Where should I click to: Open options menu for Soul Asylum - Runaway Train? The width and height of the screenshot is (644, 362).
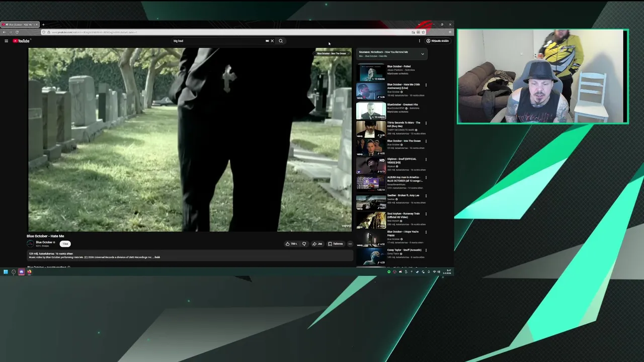pyautogui.click(x=426, y=214)
